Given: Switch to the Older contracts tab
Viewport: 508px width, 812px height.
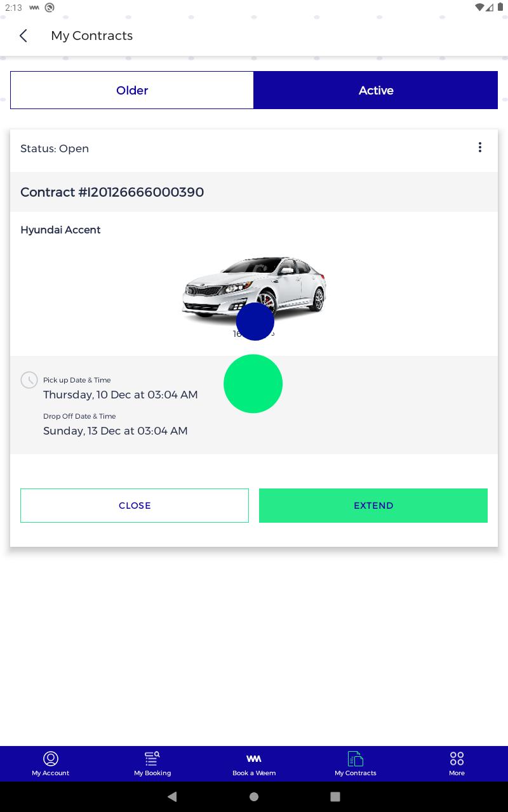Looking at the screenshot, I should (132, 90).
